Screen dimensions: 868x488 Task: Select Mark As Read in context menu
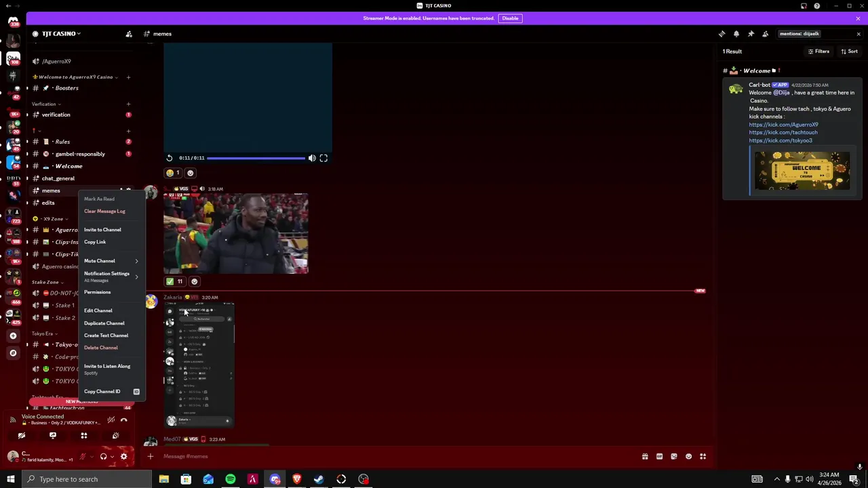coord(99,199)
